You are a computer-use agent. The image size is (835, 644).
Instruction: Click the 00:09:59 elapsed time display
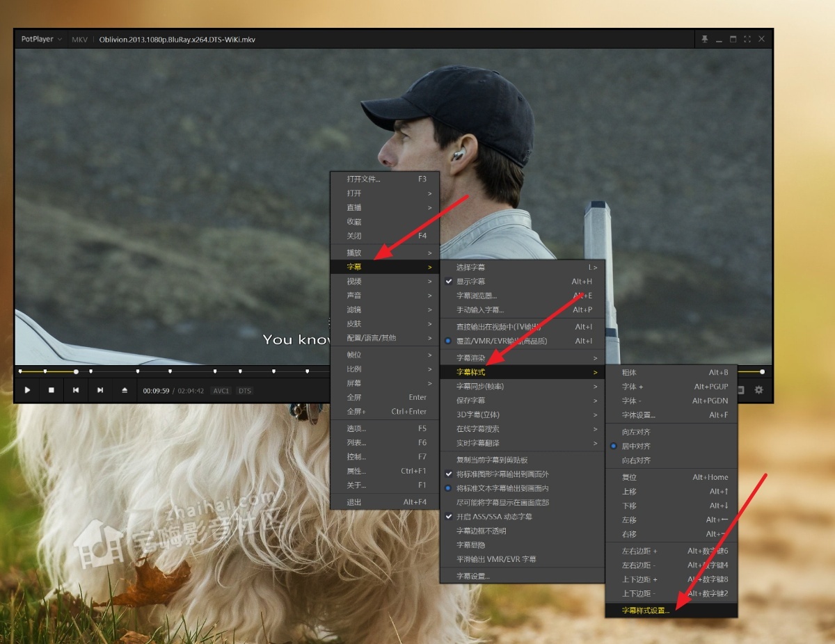pyautogui.click(x=157, y=391)
